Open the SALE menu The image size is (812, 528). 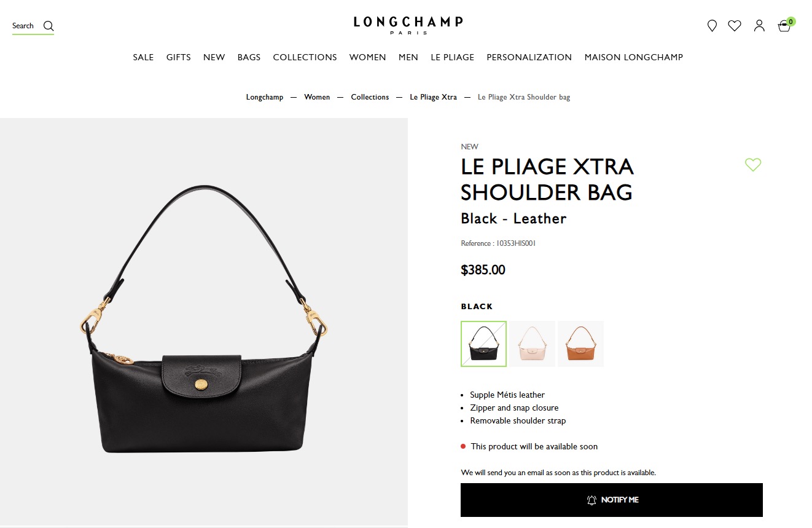point(143,57)
